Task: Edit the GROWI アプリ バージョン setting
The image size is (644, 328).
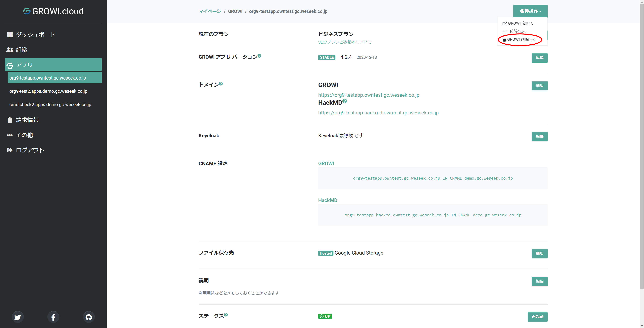Action: coord(540,58)
